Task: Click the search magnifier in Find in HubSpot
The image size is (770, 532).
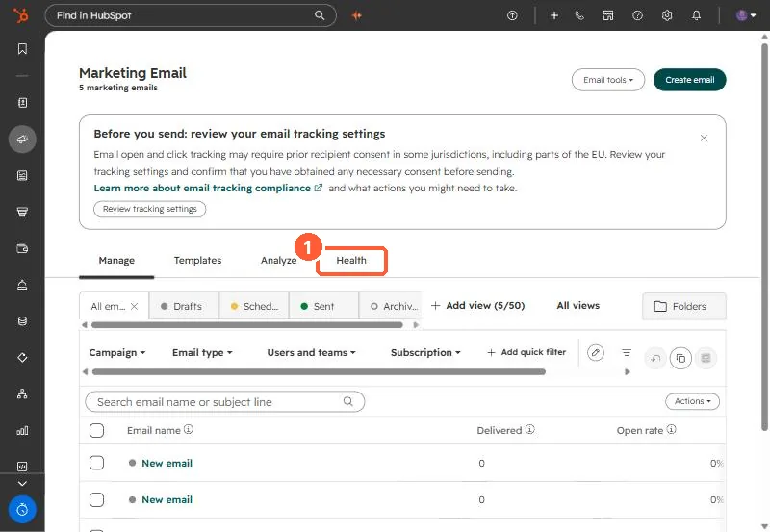Action: [x=320, y=15]
